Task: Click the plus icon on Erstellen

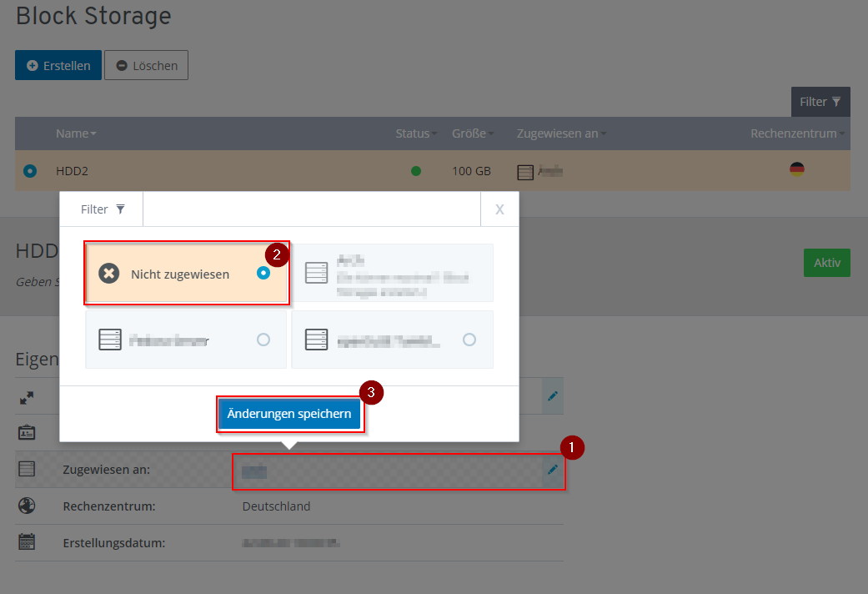Action: click(x=33, y=65)
